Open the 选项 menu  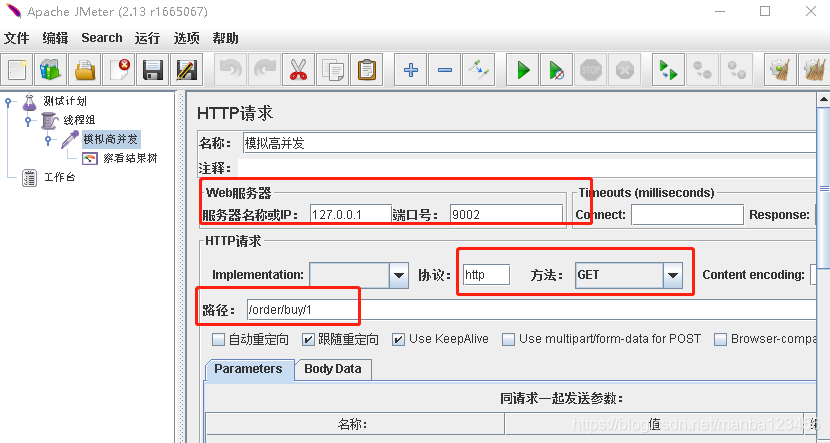tap(186, 38)
